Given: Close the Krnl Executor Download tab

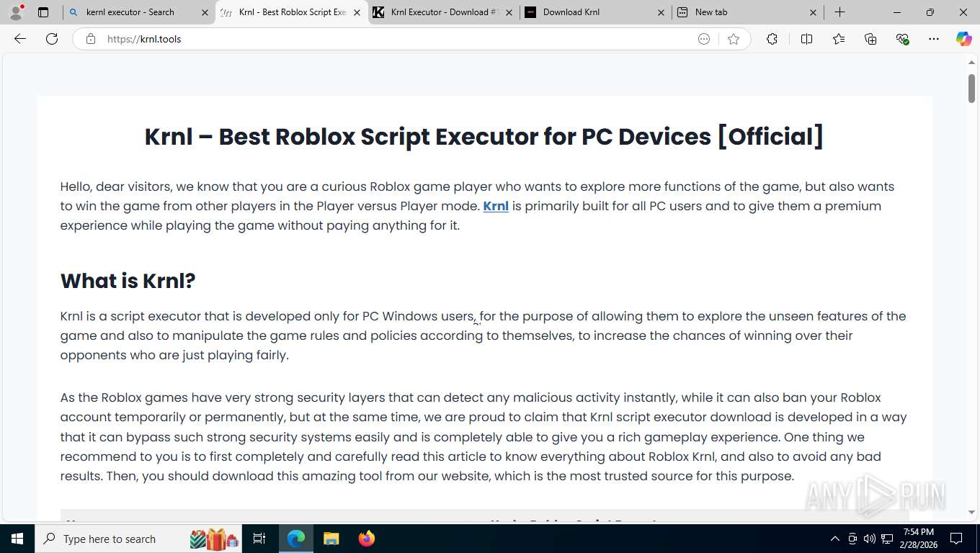Looking at the screenshot, I should (x=509, y=12).
